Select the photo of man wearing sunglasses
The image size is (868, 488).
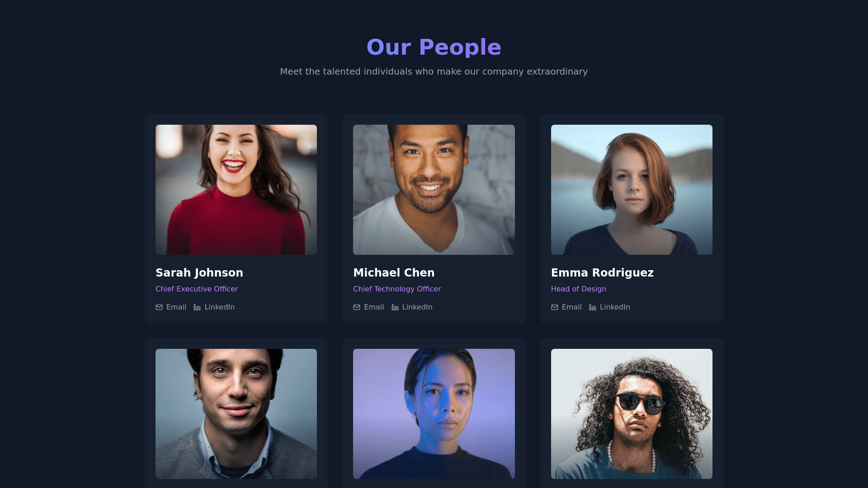[632, 414]
